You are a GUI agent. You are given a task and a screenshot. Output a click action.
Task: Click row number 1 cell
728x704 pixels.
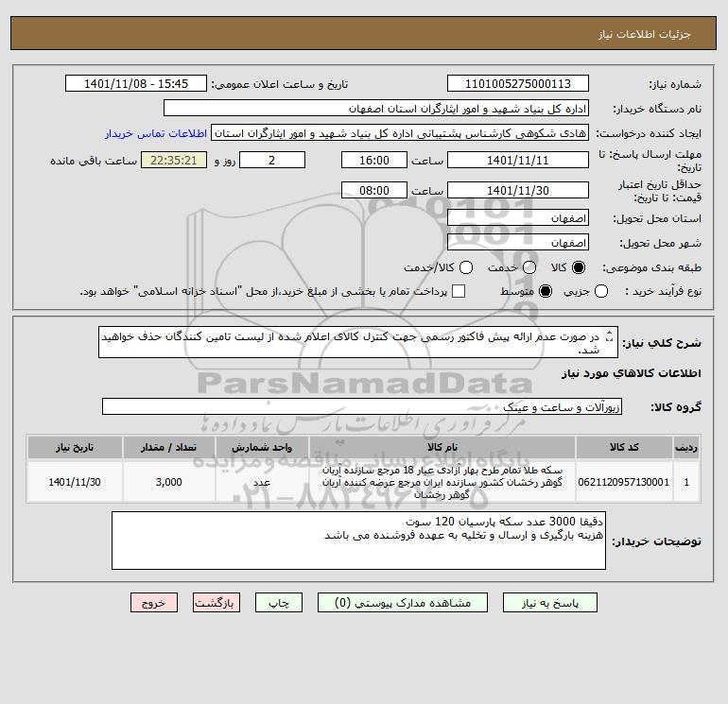point(686,482)
